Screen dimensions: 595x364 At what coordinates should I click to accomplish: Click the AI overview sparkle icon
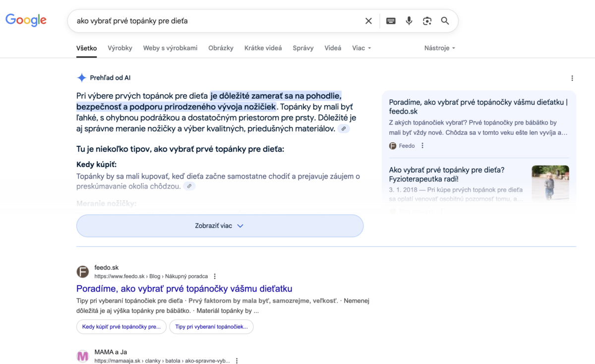[81, 78]
